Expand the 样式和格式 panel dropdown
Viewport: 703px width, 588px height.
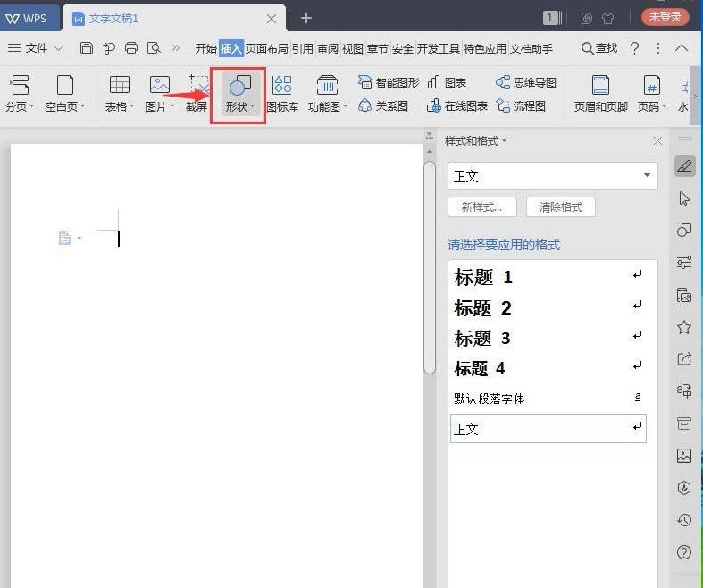click(504, 140)
